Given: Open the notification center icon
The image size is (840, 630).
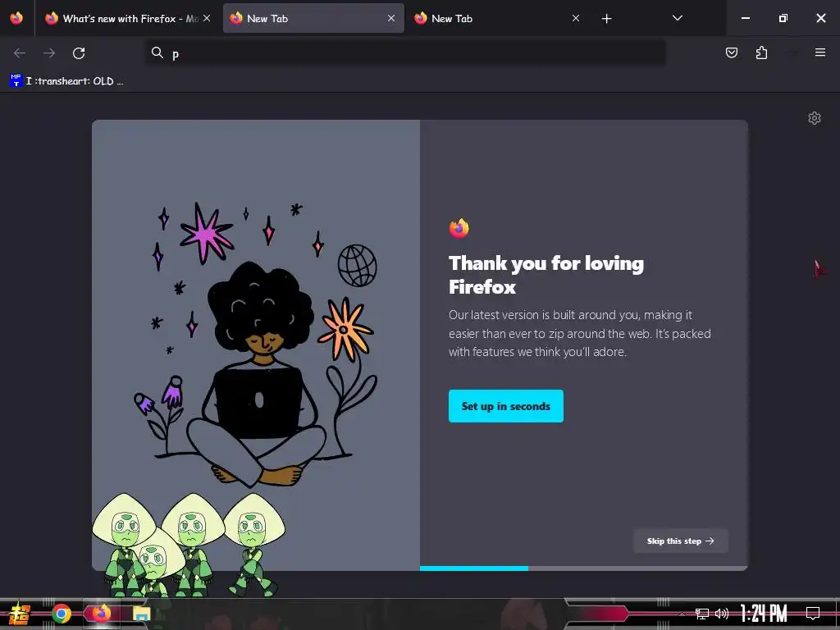Looking at the screenshot, I should pos(813,613).
